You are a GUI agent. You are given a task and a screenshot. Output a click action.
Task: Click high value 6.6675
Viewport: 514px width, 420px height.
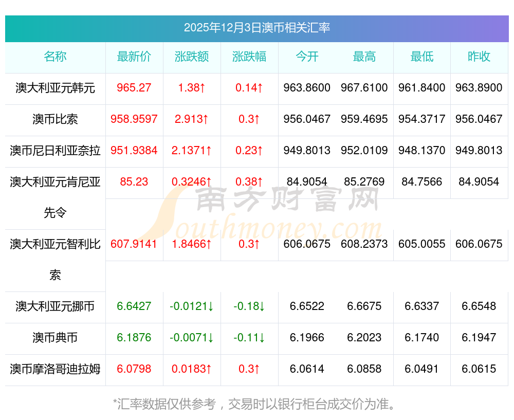364,306
